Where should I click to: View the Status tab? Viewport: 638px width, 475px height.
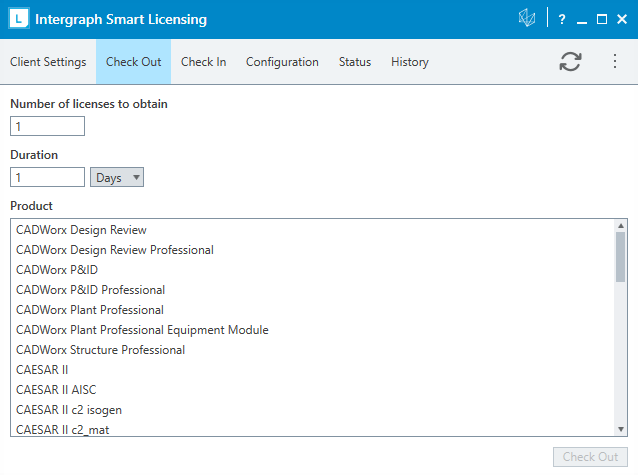[354, 62]
